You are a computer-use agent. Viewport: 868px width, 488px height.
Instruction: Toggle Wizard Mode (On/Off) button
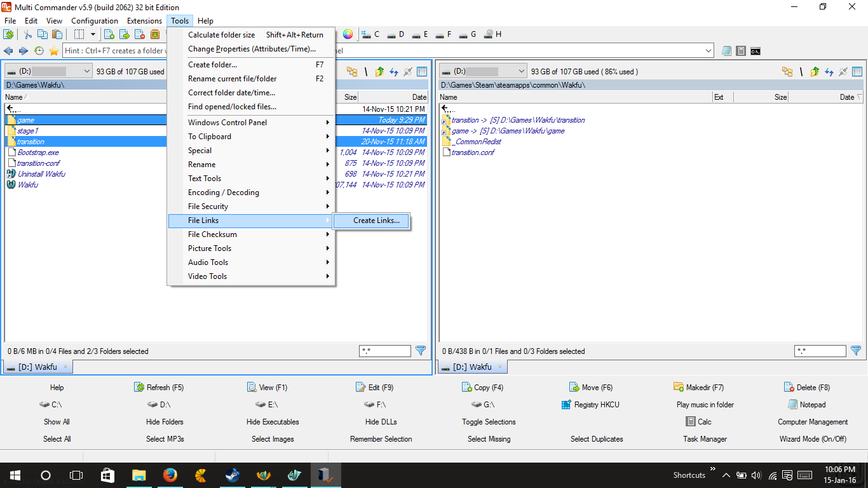[x=813, y=439]
